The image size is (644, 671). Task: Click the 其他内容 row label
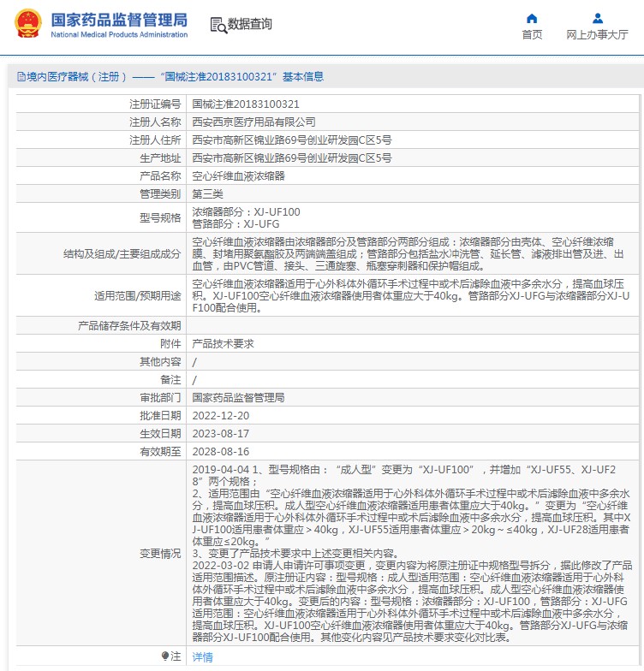(160, 361)
